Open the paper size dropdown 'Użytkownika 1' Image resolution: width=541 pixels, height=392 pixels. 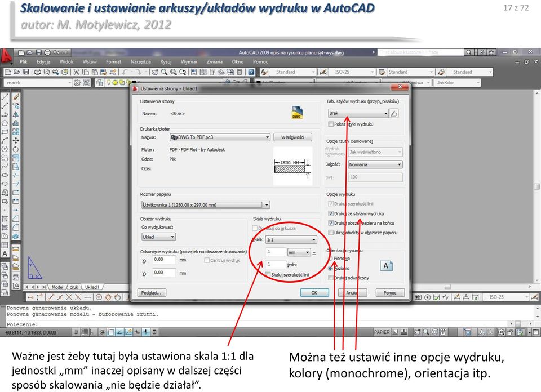[x=206, y=205]
